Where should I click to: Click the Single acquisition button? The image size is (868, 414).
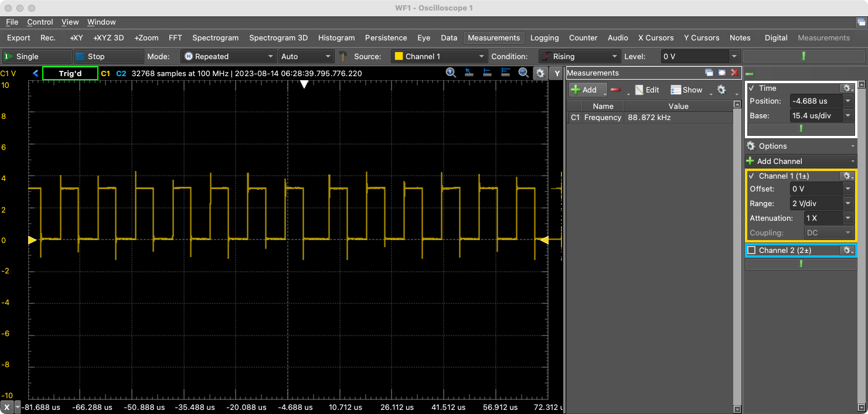click(37, 56)
